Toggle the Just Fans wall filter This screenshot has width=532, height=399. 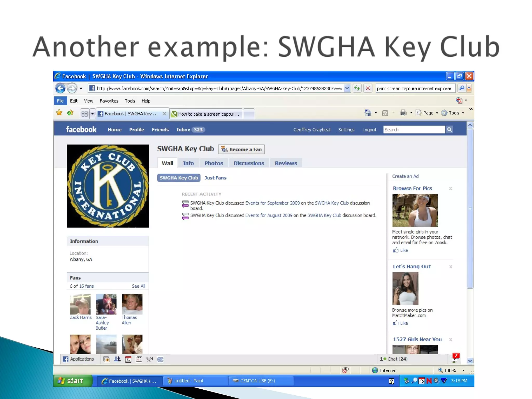click(x=215, y=178)
